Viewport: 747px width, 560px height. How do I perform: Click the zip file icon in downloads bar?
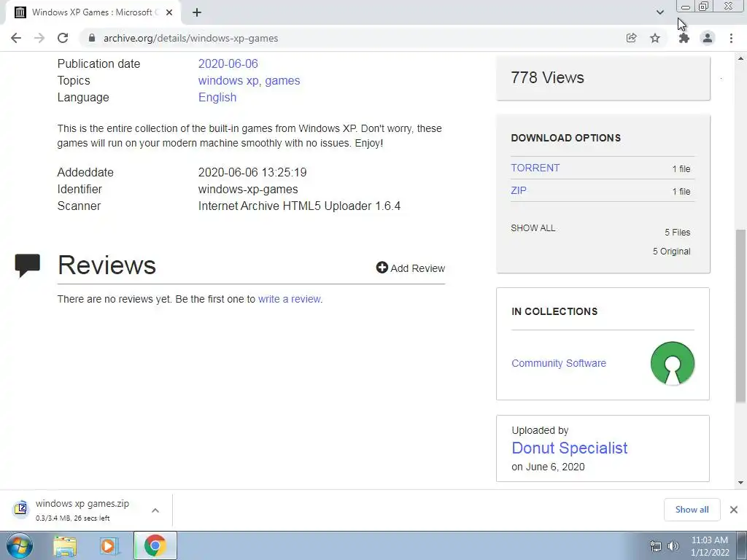click(x=20, y=509)
